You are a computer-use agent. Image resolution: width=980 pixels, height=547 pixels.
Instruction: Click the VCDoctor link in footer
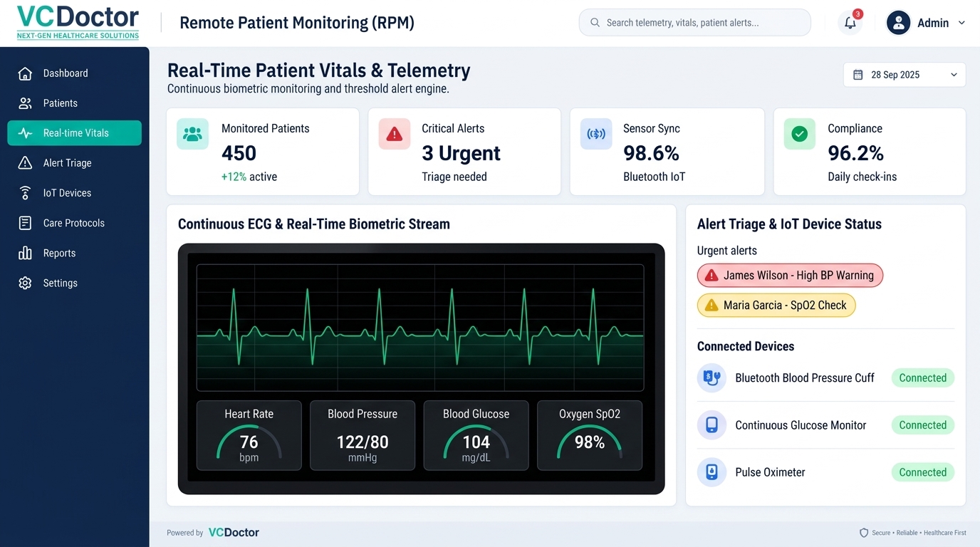234,533
